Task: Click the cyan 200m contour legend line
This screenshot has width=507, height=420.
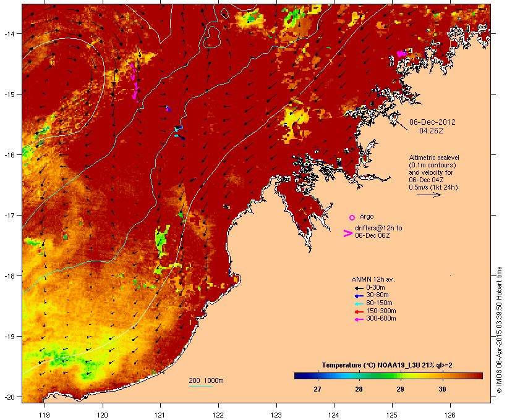Action: 200,386
